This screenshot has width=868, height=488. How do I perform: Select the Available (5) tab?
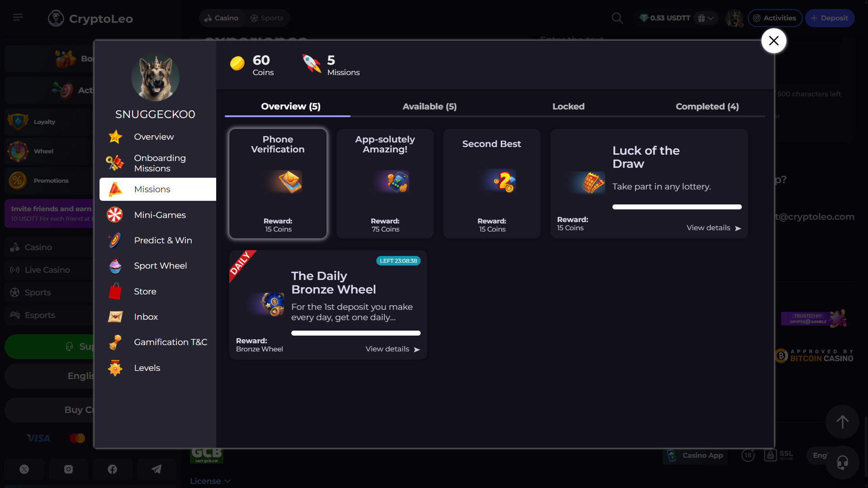(429, 106)
